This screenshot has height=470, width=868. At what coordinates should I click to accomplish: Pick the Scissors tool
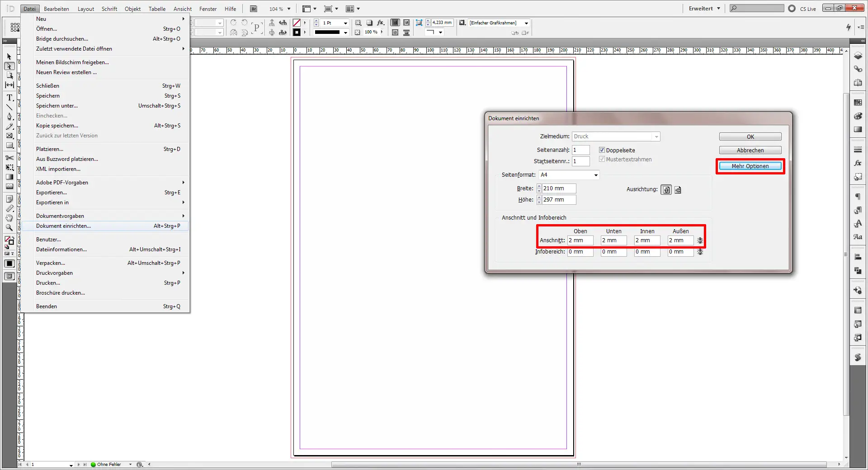pos(9,158)
